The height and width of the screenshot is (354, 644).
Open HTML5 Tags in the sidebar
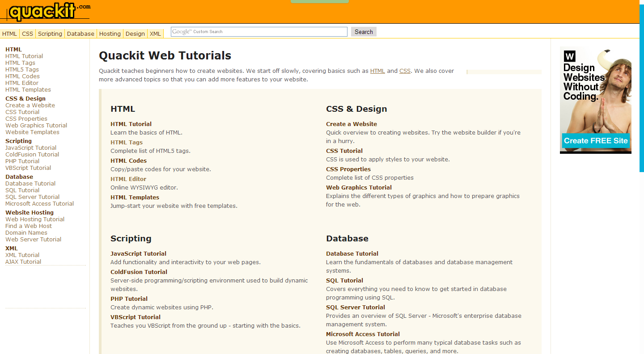[x=22, y=70]
